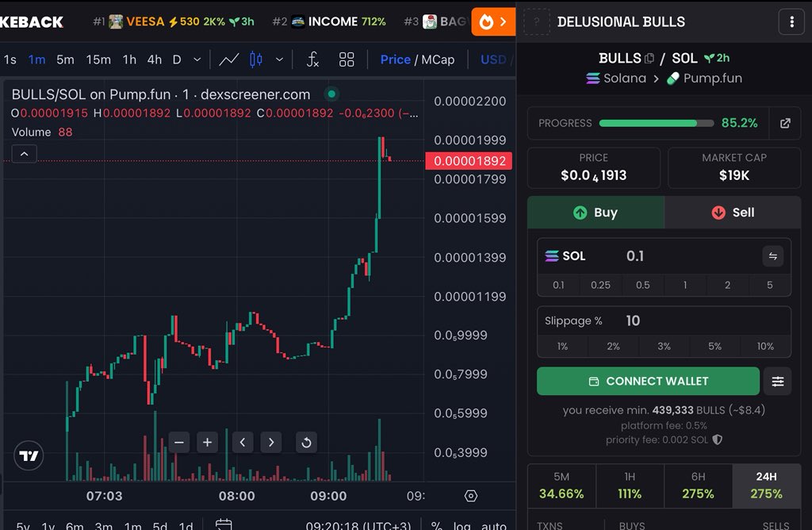The width and height of the screenshot is (812, 530).
Task: Collapse the indicator legend chevron
Action: pos(25,154)
